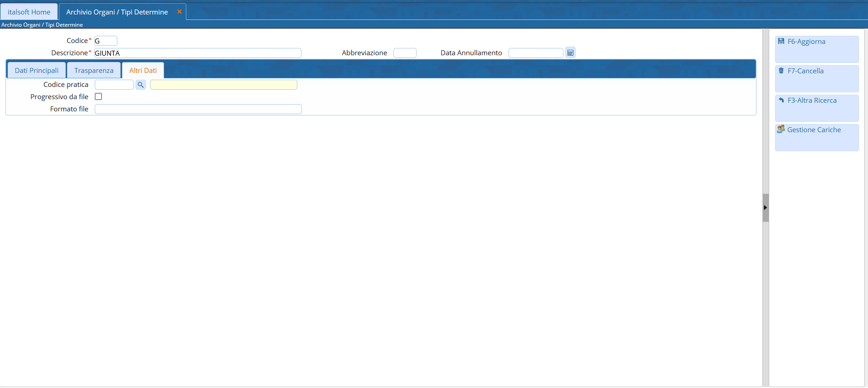Click the floppy disk icon on F6-Aggiorna

coord(781,41)
